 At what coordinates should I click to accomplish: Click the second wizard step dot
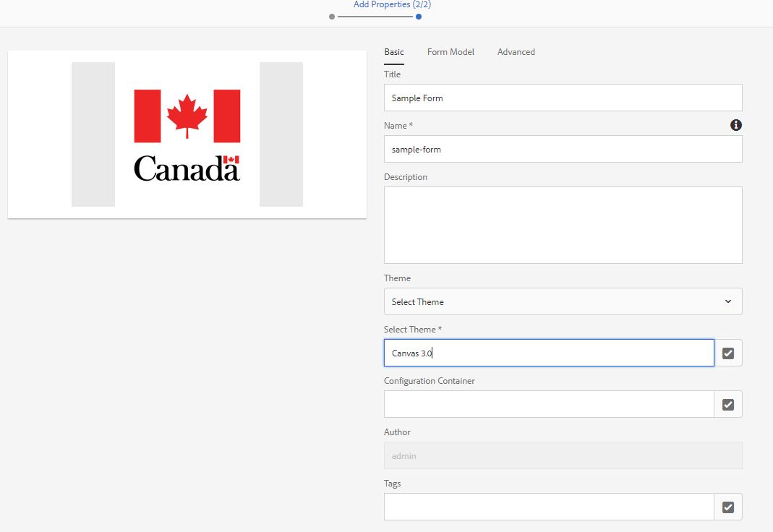419,17
